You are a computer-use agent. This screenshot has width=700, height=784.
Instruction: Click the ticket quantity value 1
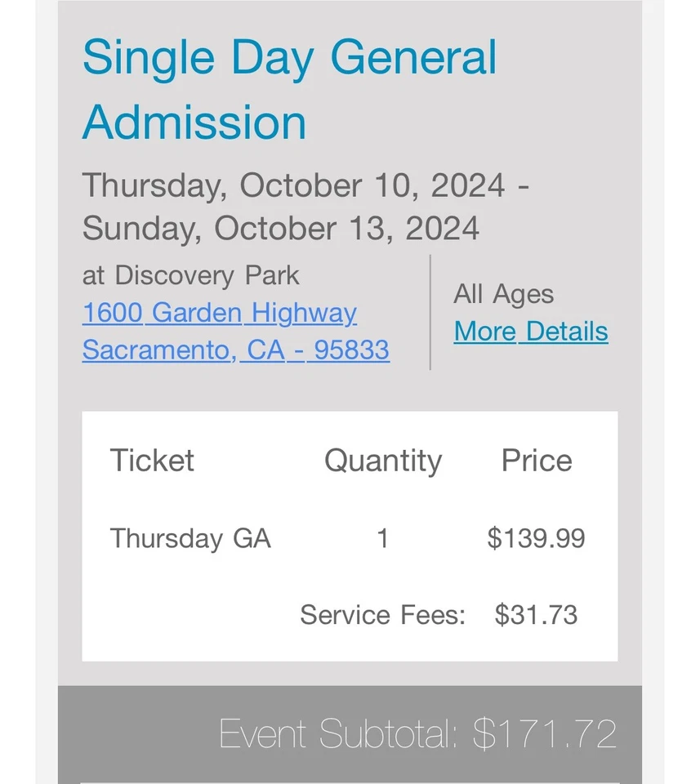(382, 538)
